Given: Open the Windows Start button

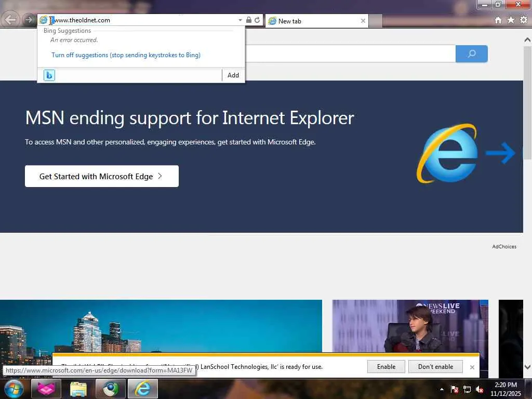Looking at the screenshot, I should click(x=14, y=389).
